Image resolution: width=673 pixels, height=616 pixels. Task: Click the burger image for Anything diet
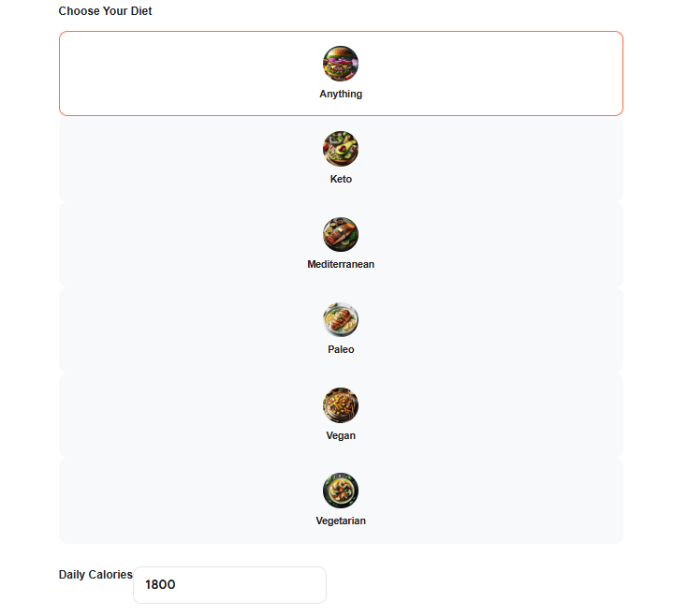point(341,64)
